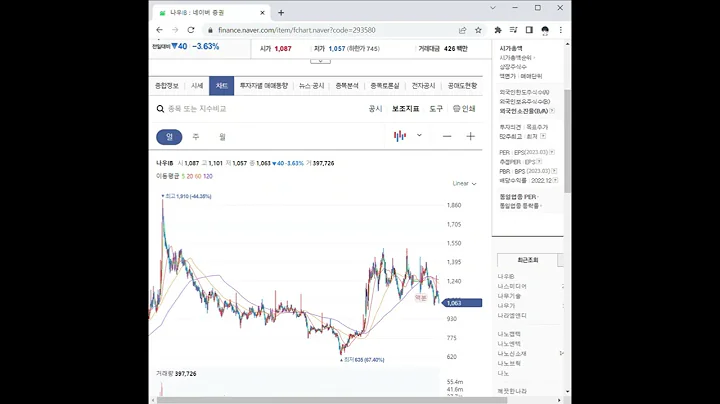Click the browser address bar URL
Screen dimensions: 720x404
pyautogui.click(x=297, y=30)
